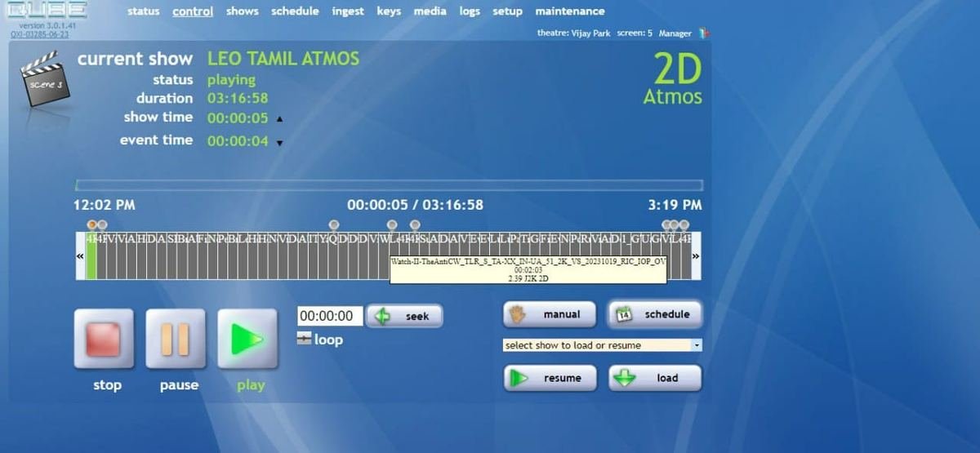Click the clapperboard scene icon
Screen dimensions: 980x453
pyautogui.click(x=44, y=79)
